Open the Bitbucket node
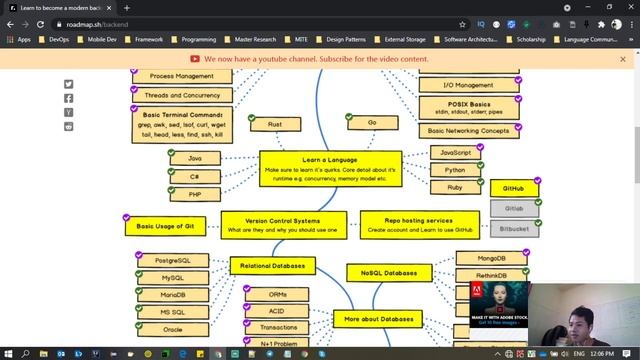The height and width of the screenshot is (360, 640). pyautogui.click(x=514, y=229)
